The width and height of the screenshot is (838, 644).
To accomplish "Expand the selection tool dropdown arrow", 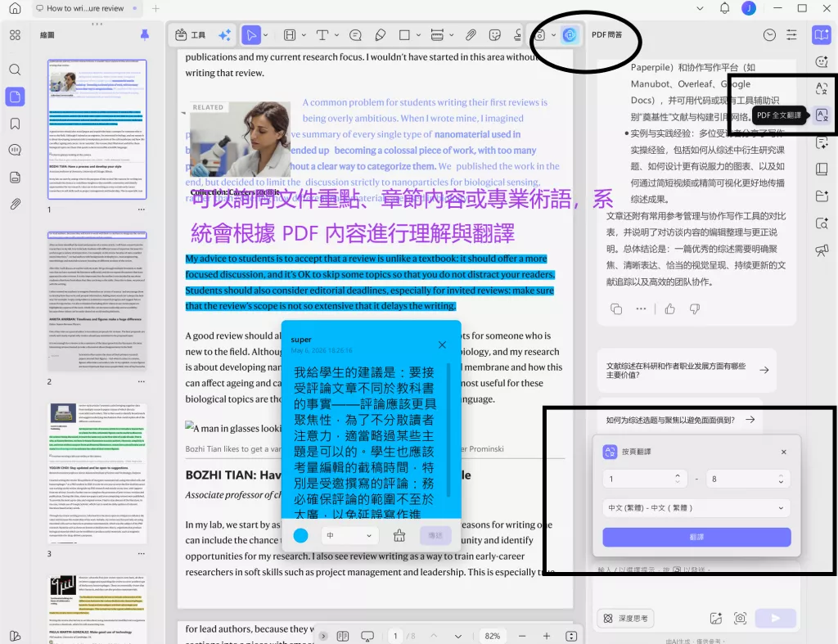I will [266, 35].
